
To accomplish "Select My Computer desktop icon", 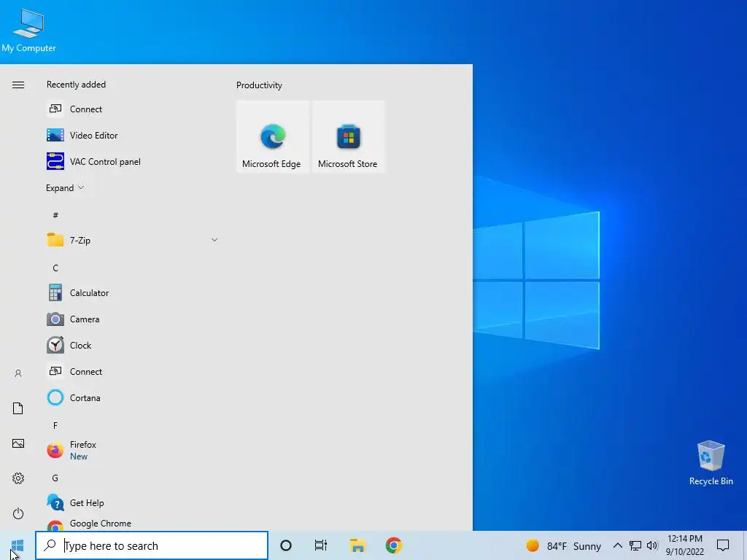I will (28, 31).
